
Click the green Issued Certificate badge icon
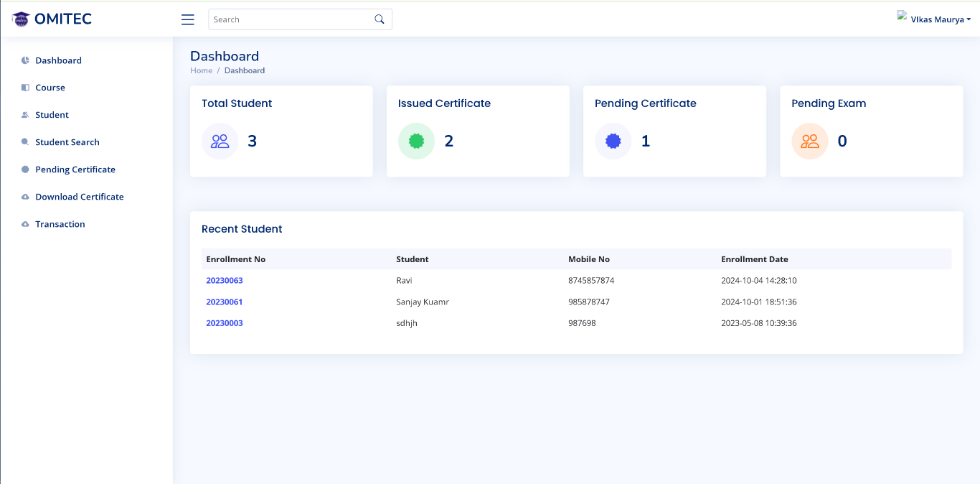416,141
